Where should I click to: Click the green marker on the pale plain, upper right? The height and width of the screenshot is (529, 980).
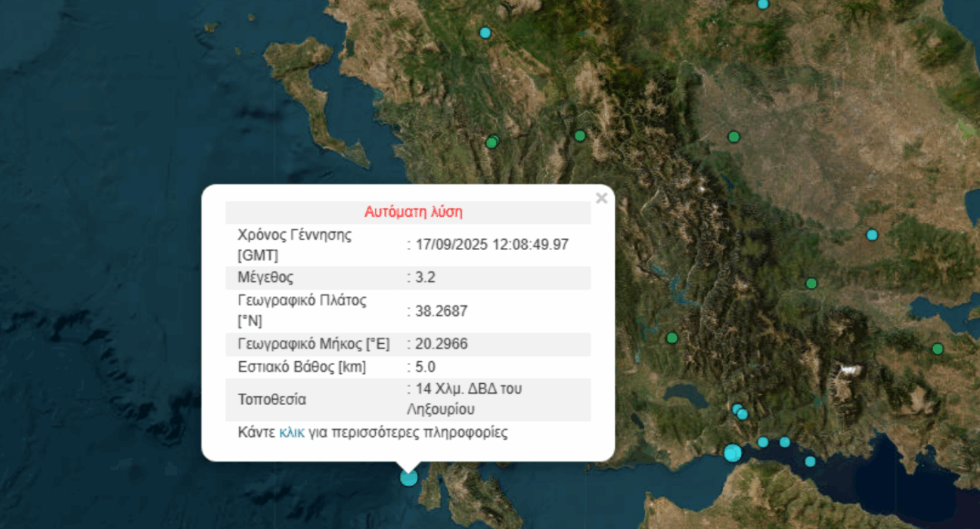[x=733, y=137]
